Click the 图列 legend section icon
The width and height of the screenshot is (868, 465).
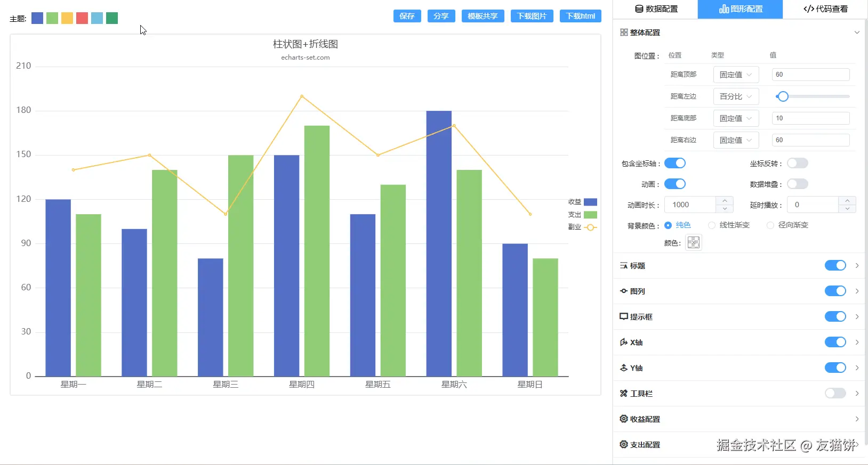623,291
